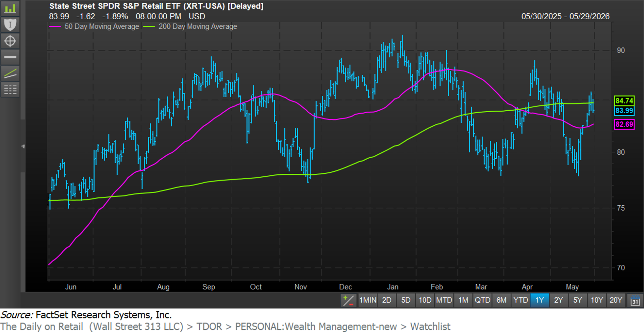Set range to 5D

click(x=406, y=300)
